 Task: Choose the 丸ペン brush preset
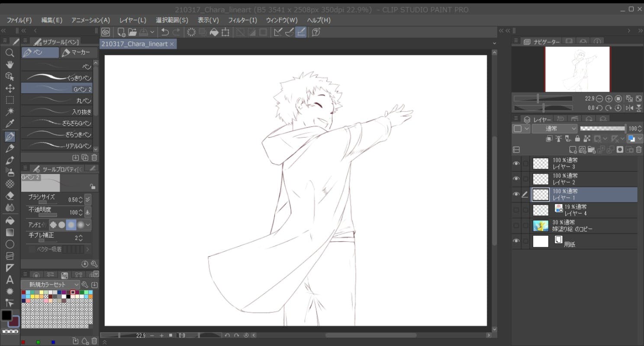pyautogui.click(x=57, y=100)
